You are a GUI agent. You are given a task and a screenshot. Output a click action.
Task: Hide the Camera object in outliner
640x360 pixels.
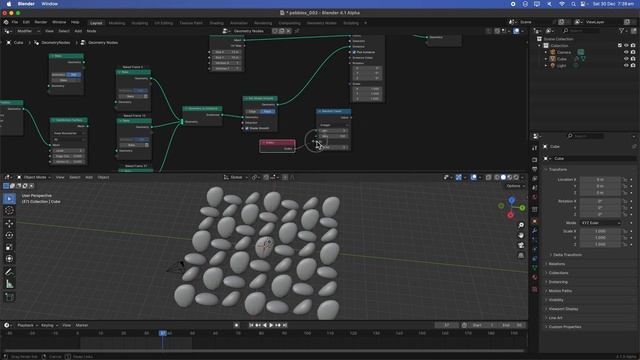(626, 52)
